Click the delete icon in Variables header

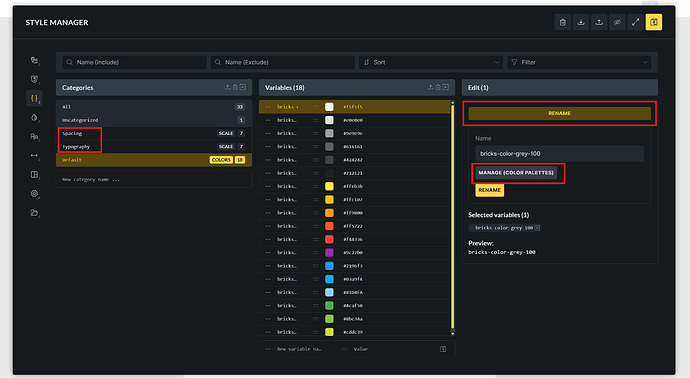[438, 88]
